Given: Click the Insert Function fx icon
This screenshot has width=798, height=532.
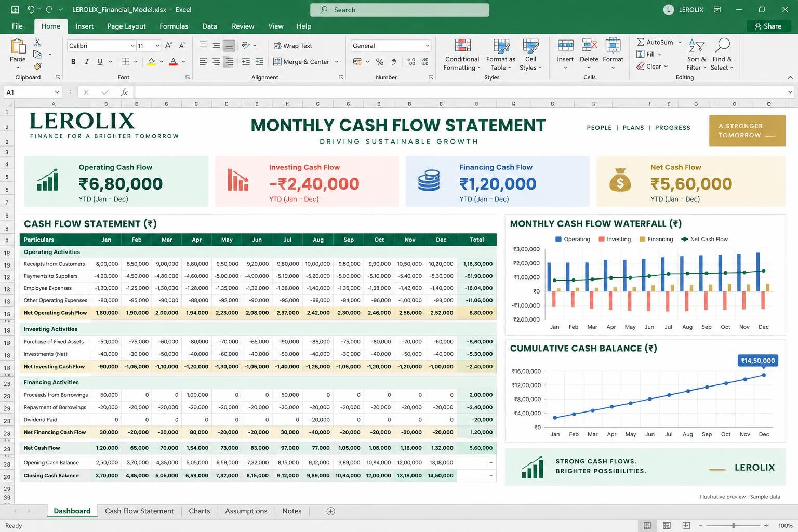Looking at the screenshot, I should pos(124,92).
